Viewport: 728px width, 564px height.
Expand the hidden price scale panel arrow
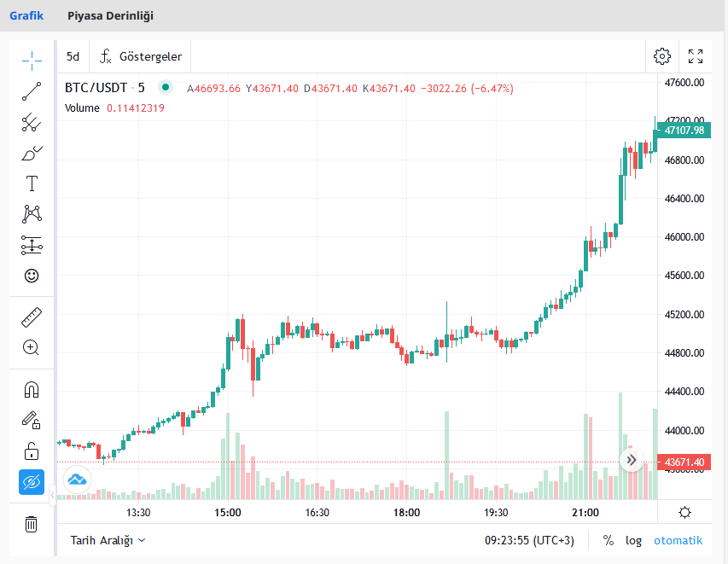[632, 459]
